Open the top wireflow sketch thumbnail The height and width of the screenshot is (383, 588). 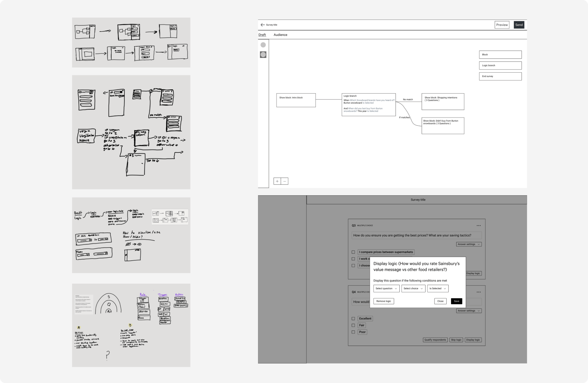[x=131, y=42]
